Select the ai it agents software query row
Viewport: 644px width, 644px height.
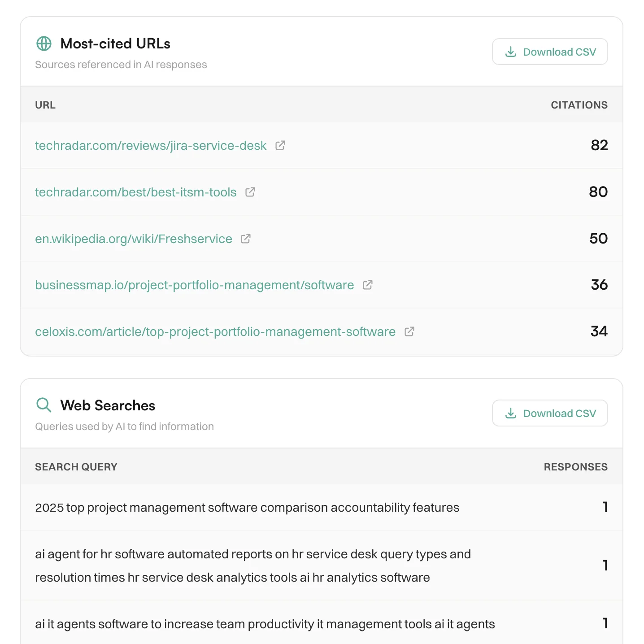(x=265, y=623)
